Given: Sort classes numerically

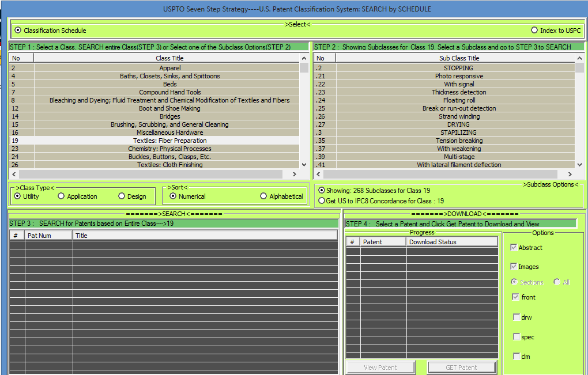Looking at the screenshot, I should pyautogui.click(x=173, y=196).
